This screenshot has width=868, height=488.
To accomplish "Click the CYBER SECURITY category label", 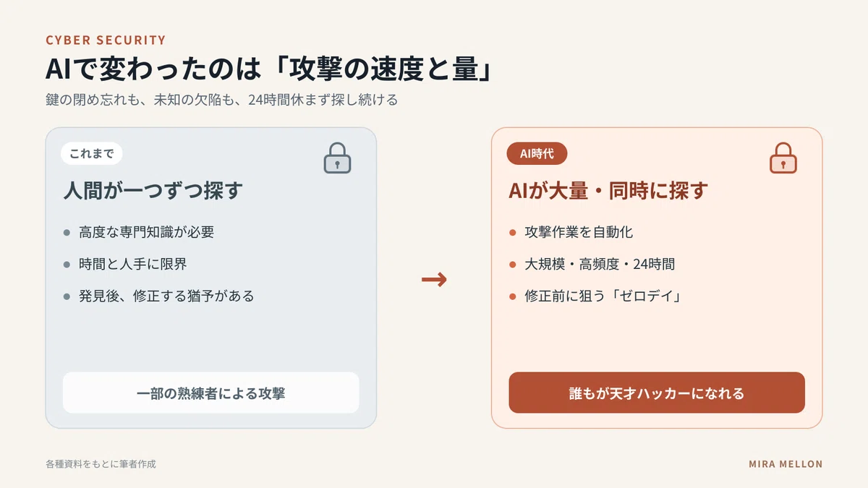I will 106,40.
